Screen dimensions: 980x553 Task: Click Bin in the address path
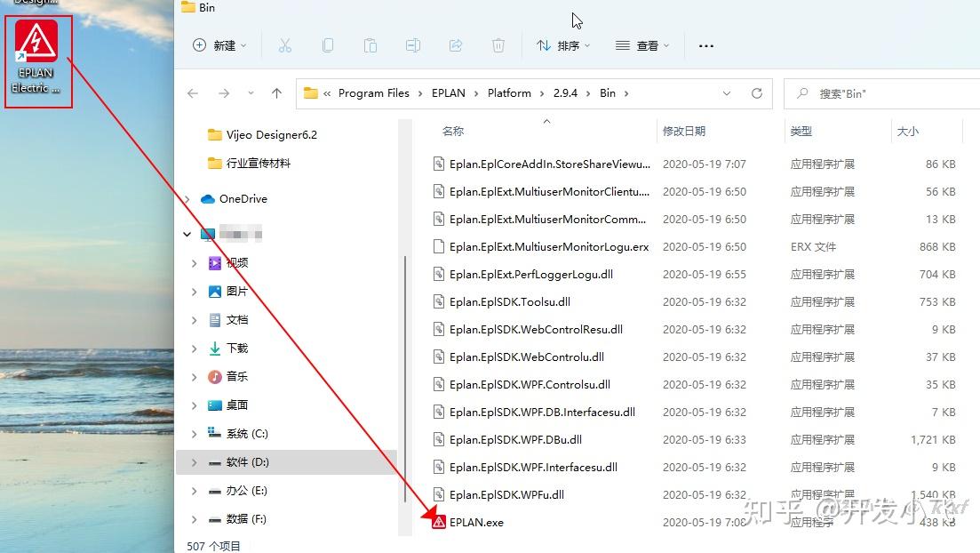(608, 93)
